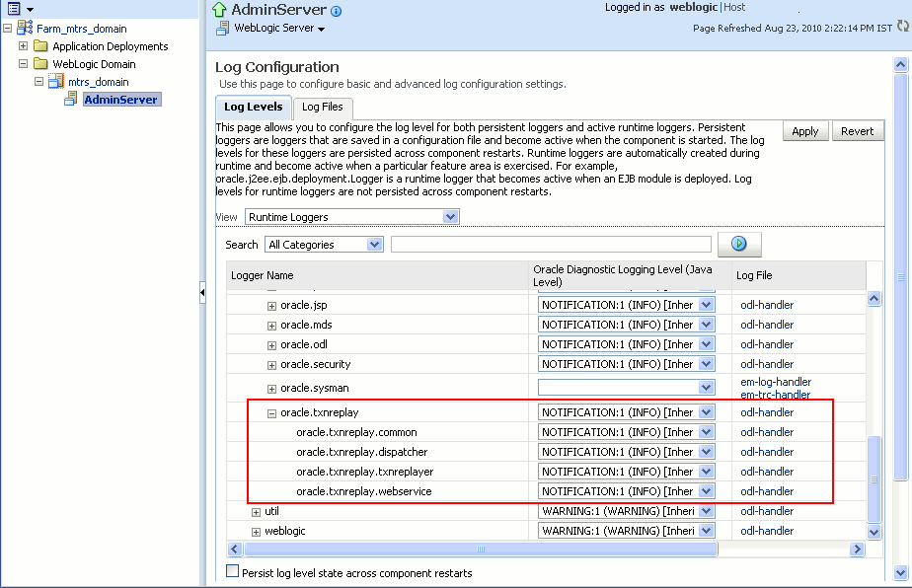Open log level dropdown for oracle.txnreplay.common
The height and width of the screenshot is (588, 912).
click(627, 432)
